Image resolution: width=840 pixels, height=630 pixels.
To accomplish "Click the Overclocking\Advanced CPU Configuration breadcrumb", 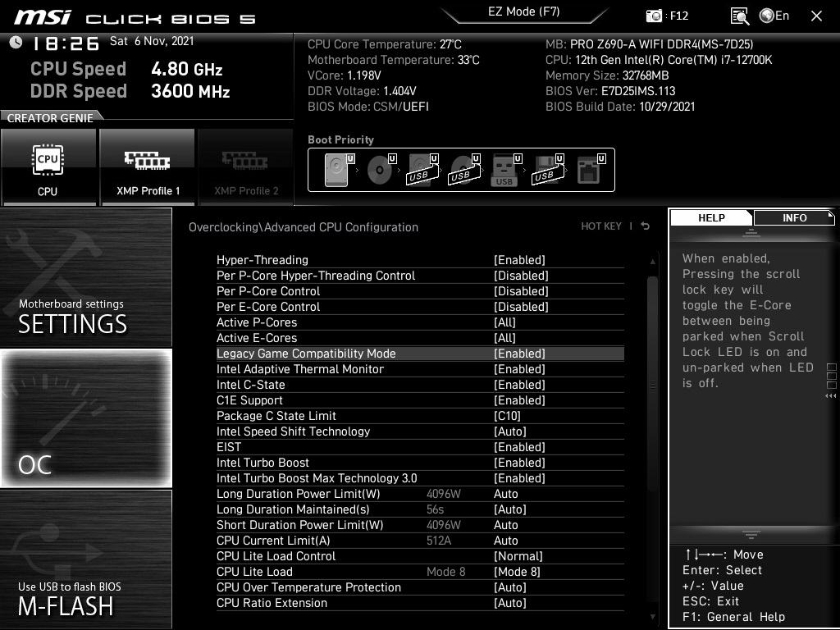I will (304, 227).
